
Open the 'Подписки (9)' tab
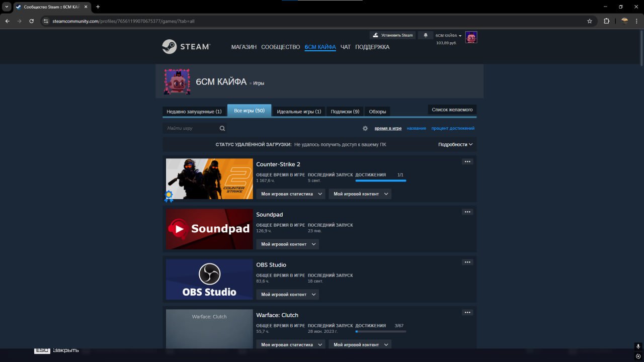pyautogui.click(x=345, y=111)
